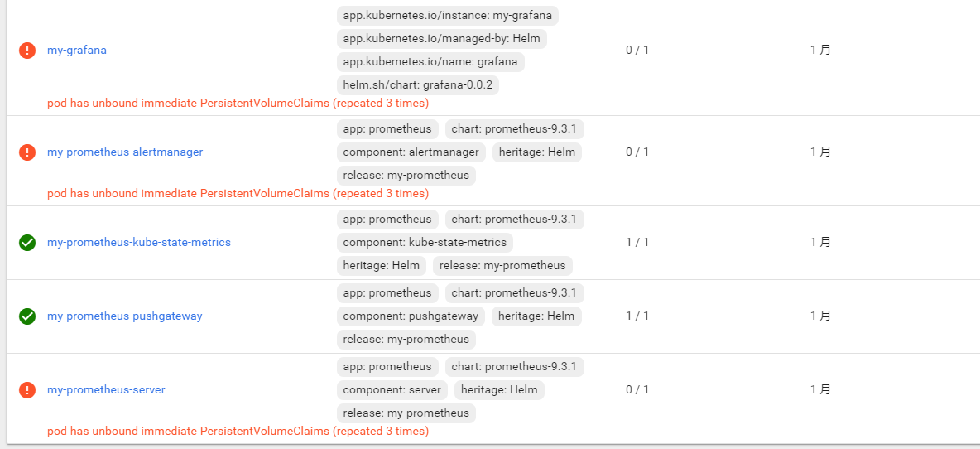
Task: Click the error status icon for my-prometheus-alertmanager
Action: (26, 152)
